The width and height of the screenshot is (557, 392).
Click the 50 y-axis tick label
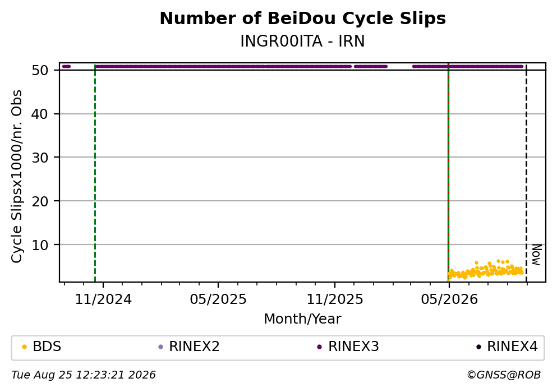coord(40,70)
